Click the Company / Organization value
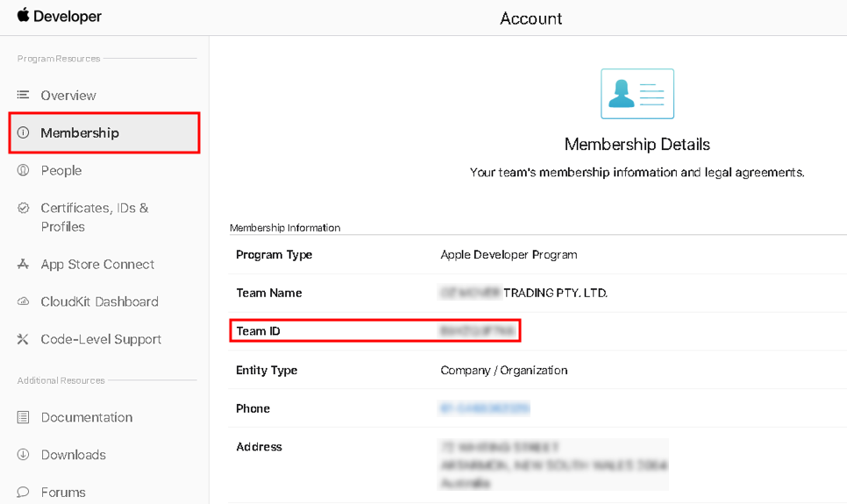The height and width of the screenshot is (504, 847). tap(504, 370)
